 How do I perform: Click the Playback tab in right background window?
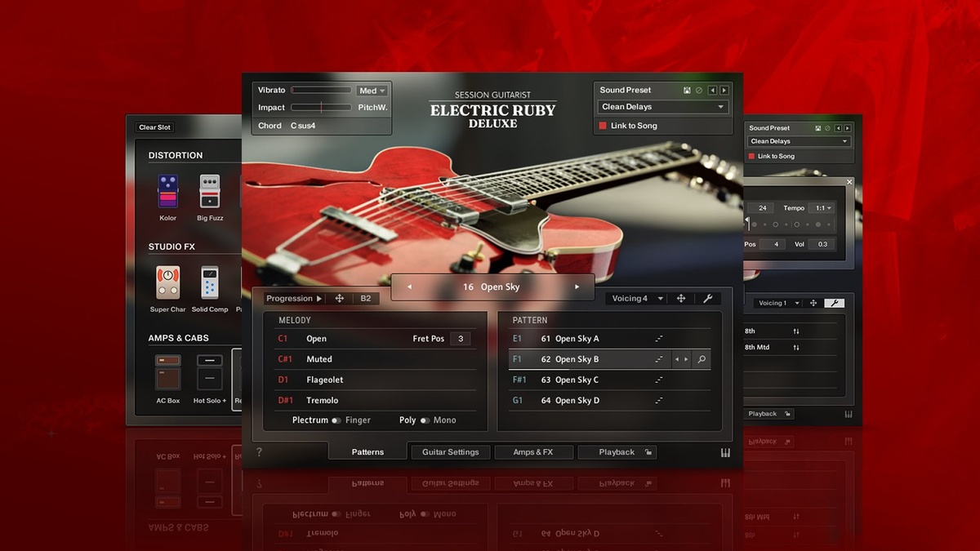pyautogui.click(x=770, y=414)
